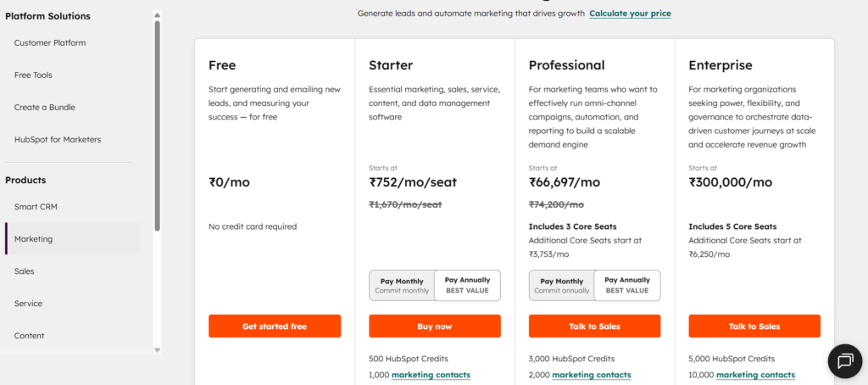Click No credit card required text
The width and height of the screenshot is (868, 385).
click(x=253, y=226)
